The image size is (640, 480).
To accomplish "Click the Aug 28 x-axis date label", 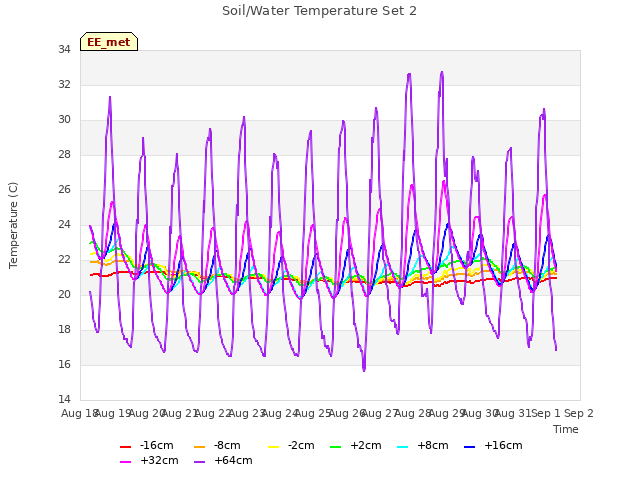I will [413, 413].
